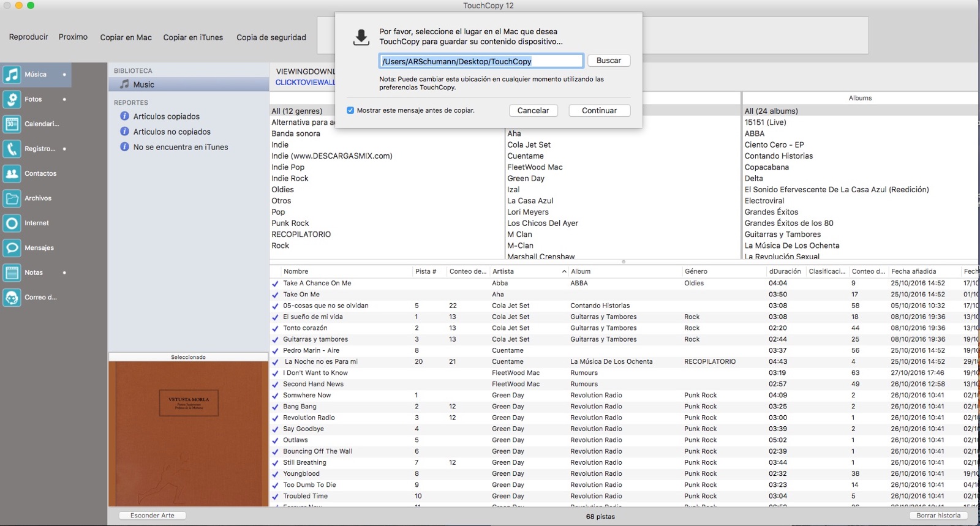Uncheck the checkmark for El sueño de mi vida

coord(275,317)
